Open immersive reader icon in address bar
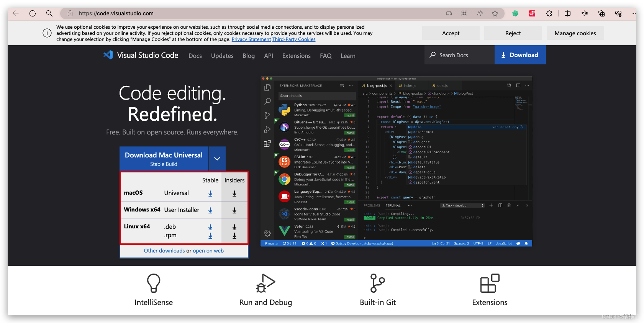The image size is (644, 323). [x=449, y=13]
